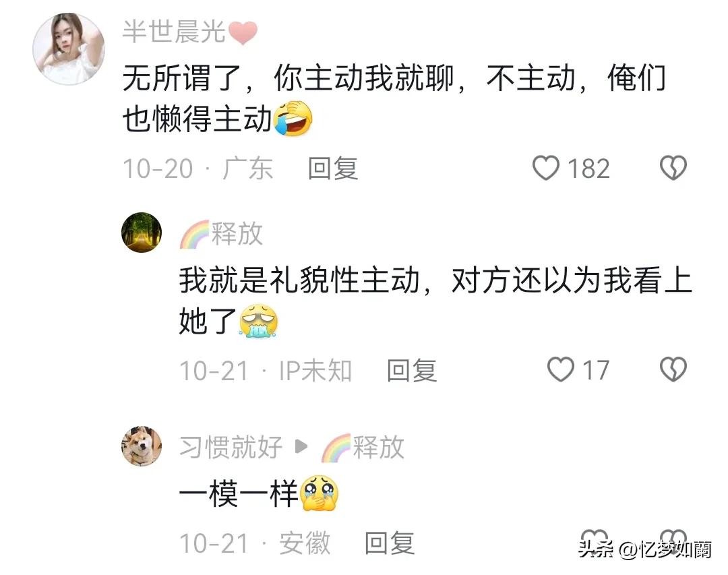Image resolution: width=728 pixels, height=575 pixels.
Task: Tap broken heart on 习惯就好's reply
Action: click(x=673, y=539)
